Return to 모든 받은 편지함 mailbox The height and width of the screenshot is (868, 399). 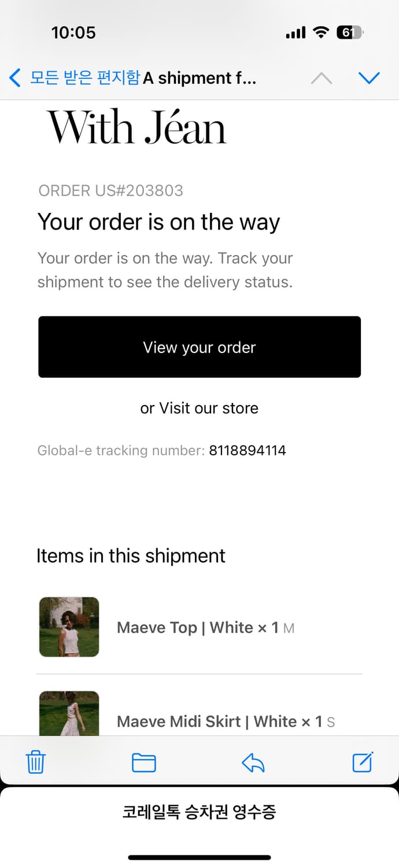(x=85, y=78)
